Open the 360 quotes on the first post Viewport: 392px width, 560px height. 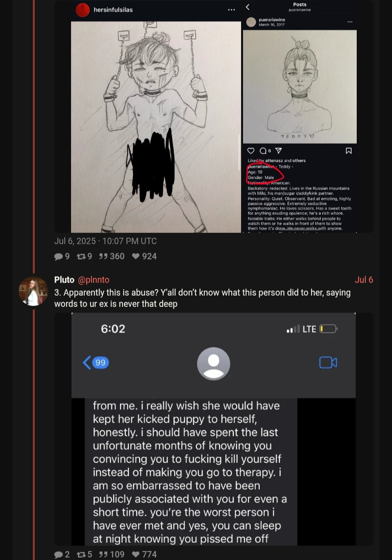pyautogui.click(x=103, y=256)
